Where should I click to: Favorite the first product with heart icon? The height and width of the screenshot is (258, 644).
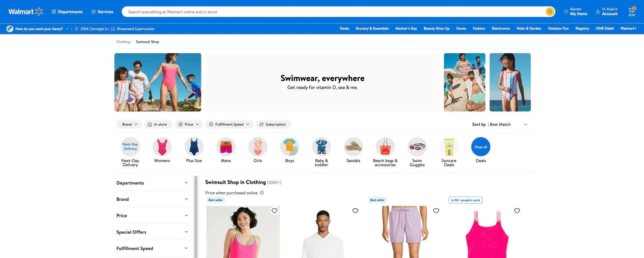pos(274,211)
